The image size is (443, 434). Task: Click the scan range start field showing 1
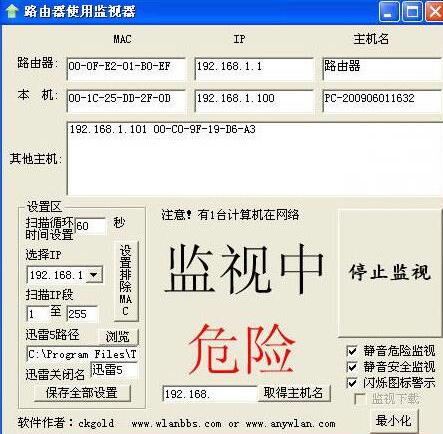(x=38, y=314)
